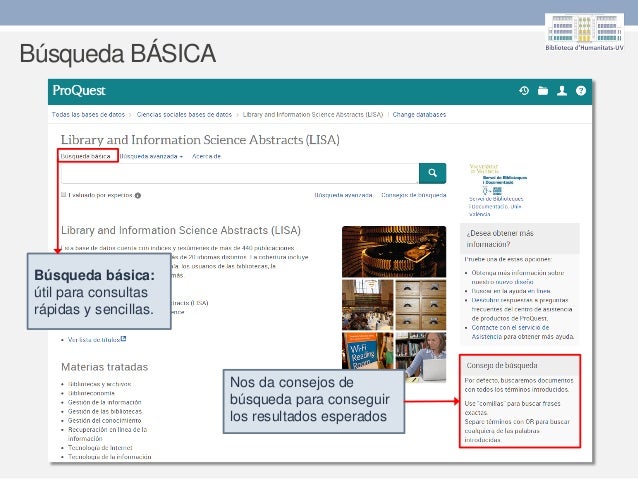Click the Bibliotecas y archivos subject
The image size is (638, 479).
point(99,384)
